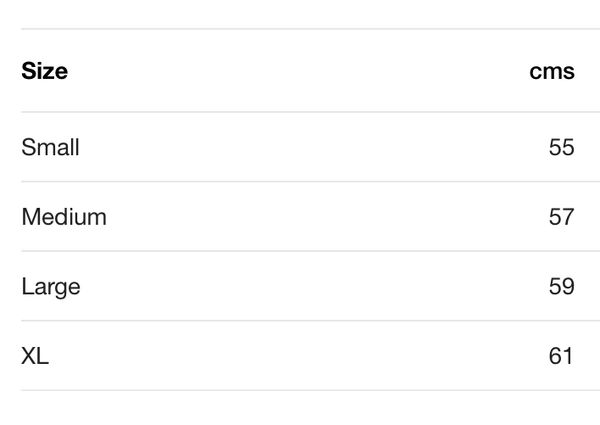This screenshot has width=600, height=425.
Task: Click the divider line beneath the XL row
Action: pyautogui.click(x=300, y=390)
